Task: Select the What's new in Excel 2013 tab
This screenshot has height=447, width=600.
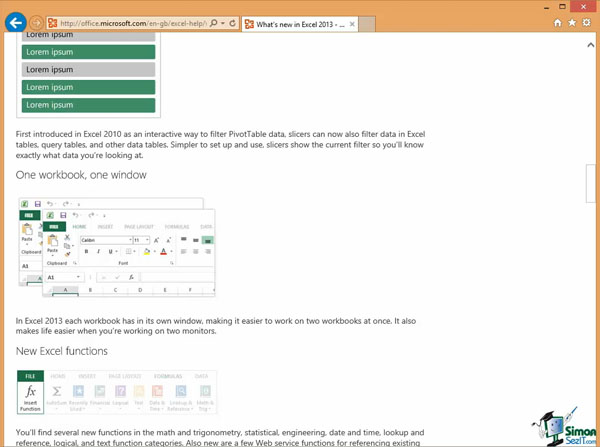Action: [300, 24]
